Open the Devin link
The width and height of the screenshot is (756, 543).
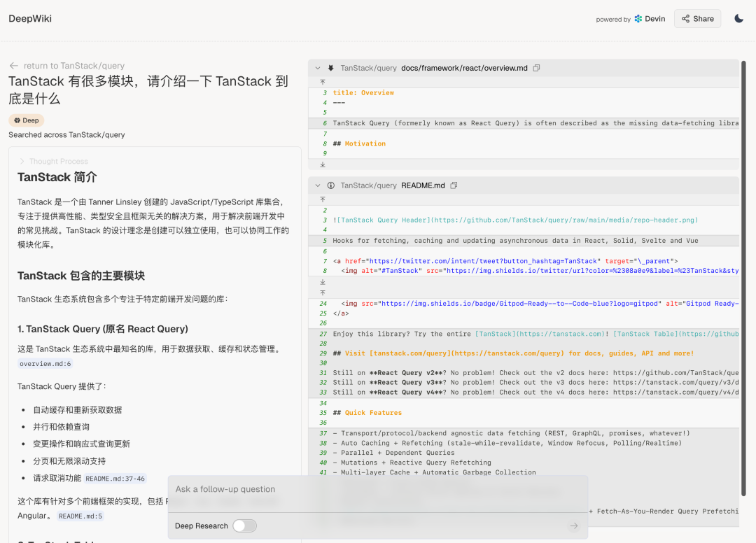(650, 19)
